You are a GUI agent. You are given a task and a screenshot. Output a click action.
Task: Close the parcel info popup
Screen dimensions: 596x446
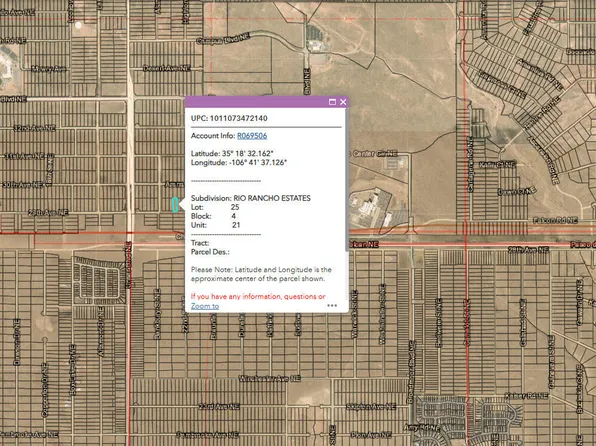[343, 102]
